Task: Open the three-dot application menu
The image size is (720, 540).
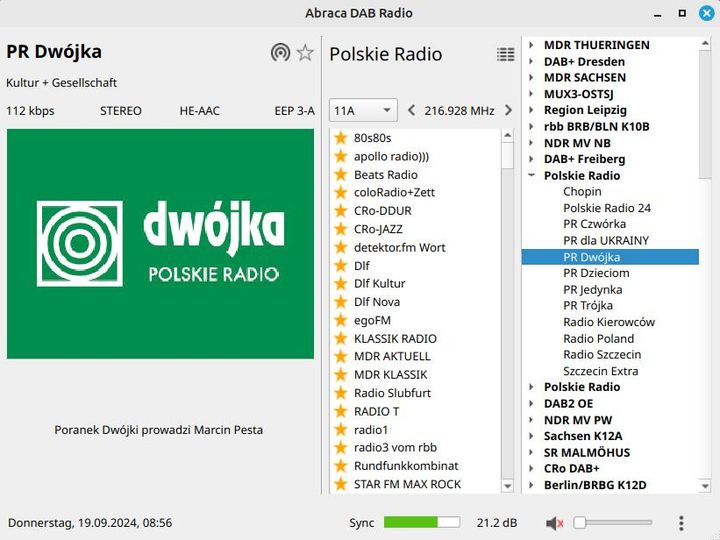Action: coord(681,523)
